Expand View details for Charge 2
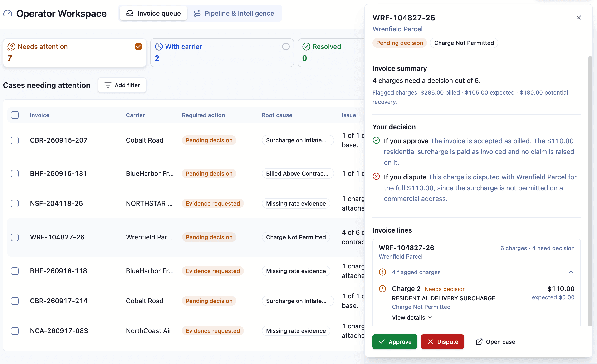 (x=412, y=317)
